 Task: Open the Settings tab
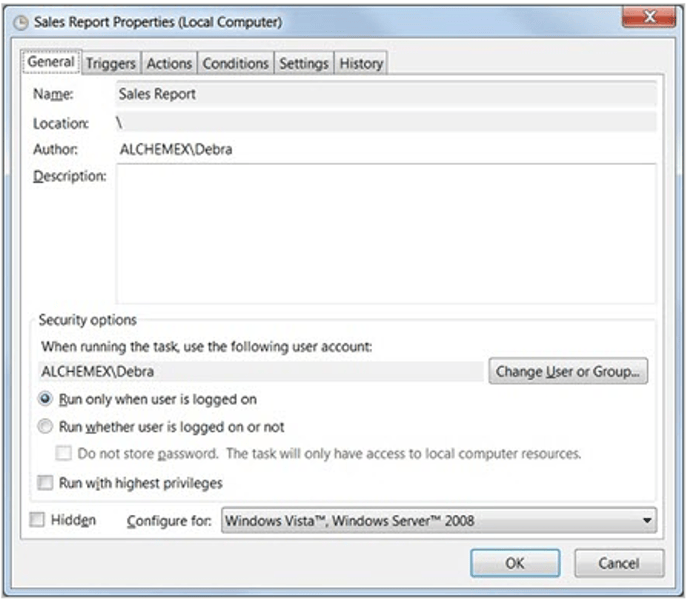(x=304, y=63)
